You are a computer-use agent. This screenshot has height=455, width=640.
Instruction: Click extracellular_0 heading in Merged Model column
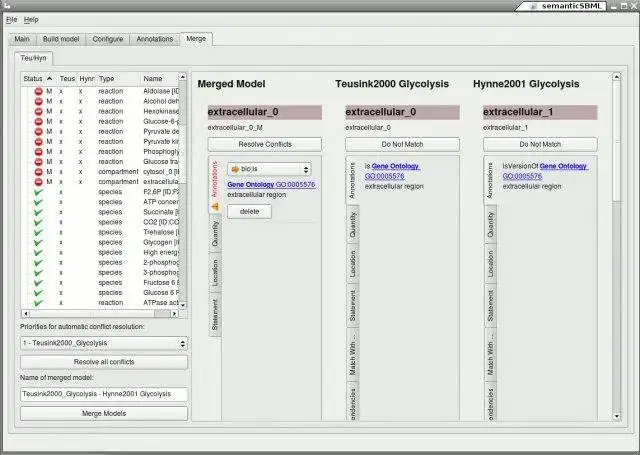click(264, 112)
